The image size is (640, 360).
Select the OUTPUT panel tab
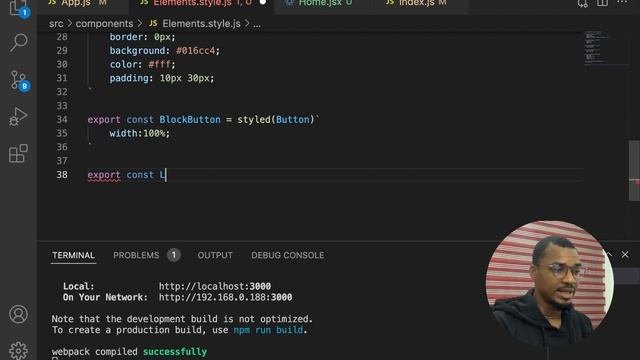point(215,255)
